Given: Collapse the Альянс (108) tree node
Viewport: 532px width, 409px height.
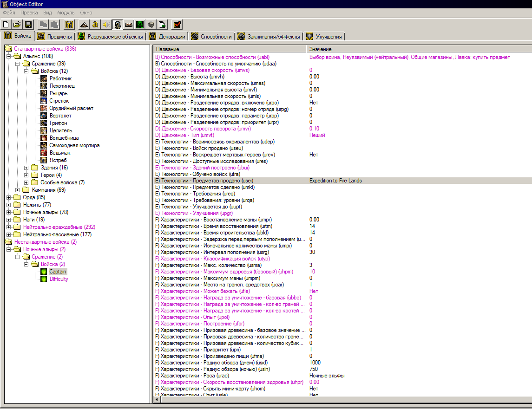Looking at the screenshot, I should pos(9,56).
